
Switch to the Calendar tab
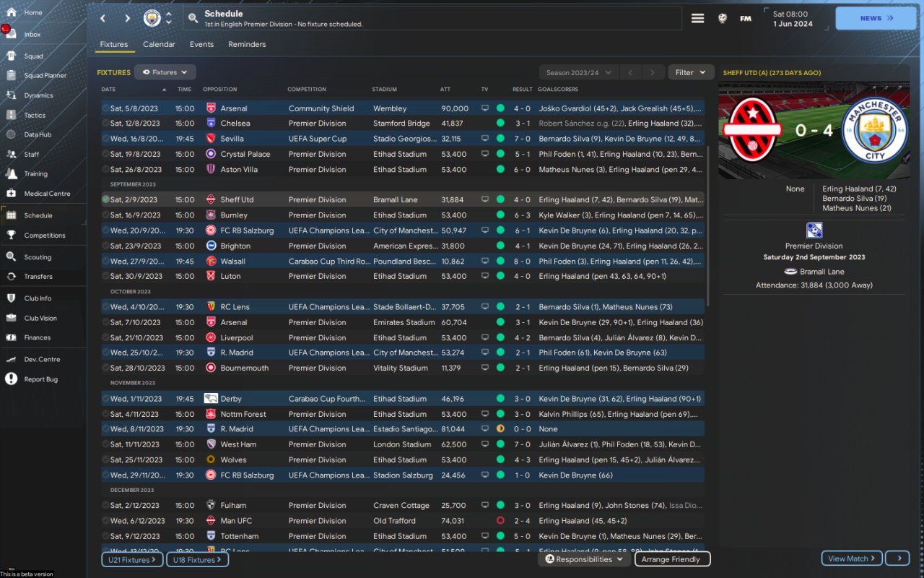159,44
